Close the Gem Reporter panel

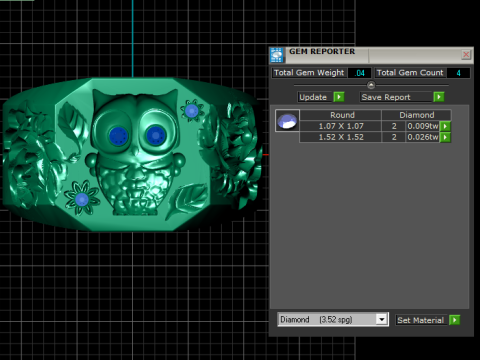point(466,54)
